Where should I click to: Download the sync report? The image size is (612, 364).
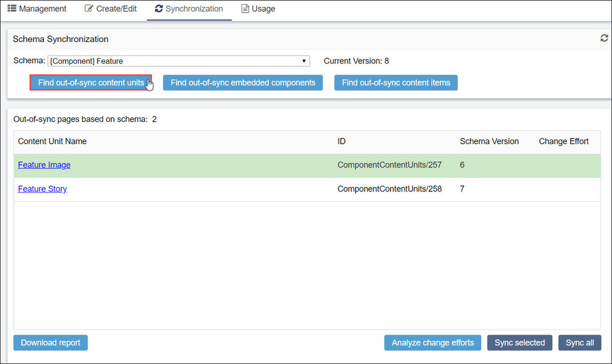(x=50, y=343)
